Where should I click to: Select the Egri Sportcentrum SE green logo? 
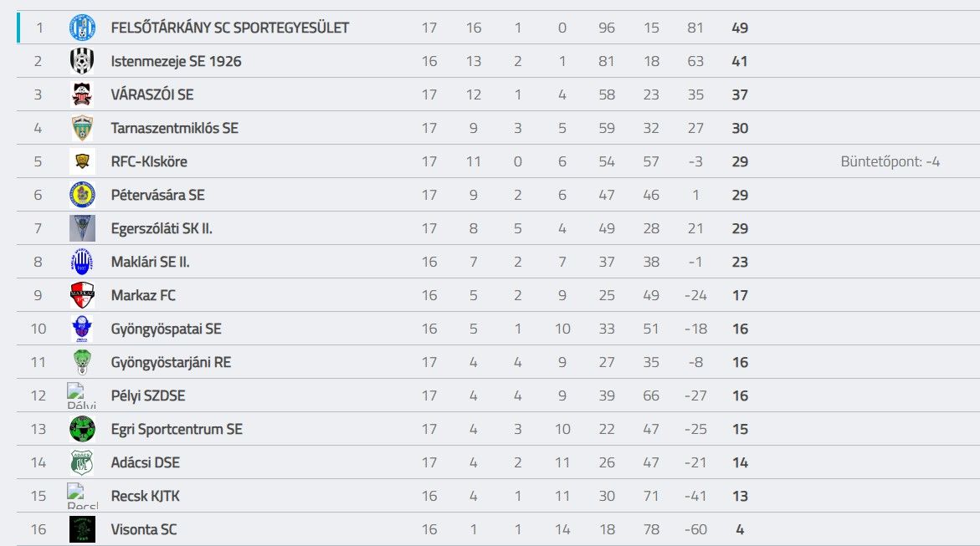click(x=82, y=429)
